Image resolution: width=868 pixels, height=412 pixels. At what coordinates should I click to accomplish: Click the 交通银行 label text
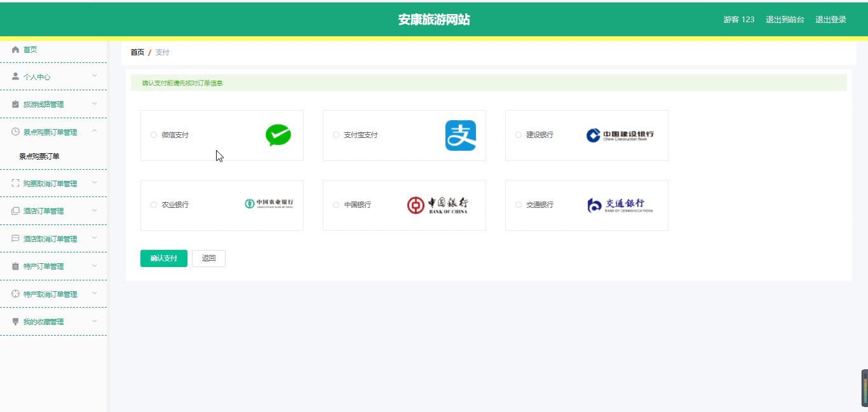click(x=540, y=205)
